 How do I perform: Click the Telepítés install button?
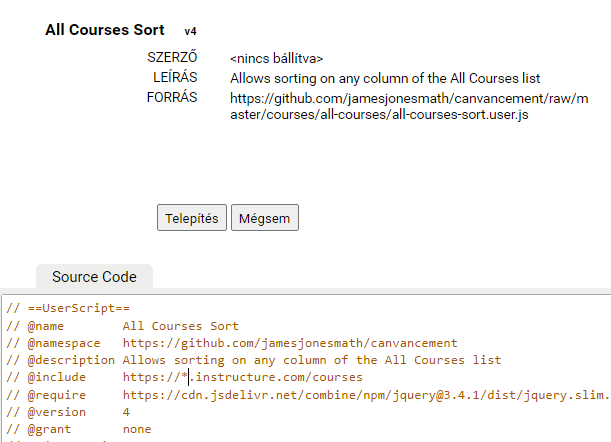coord(192,218)
